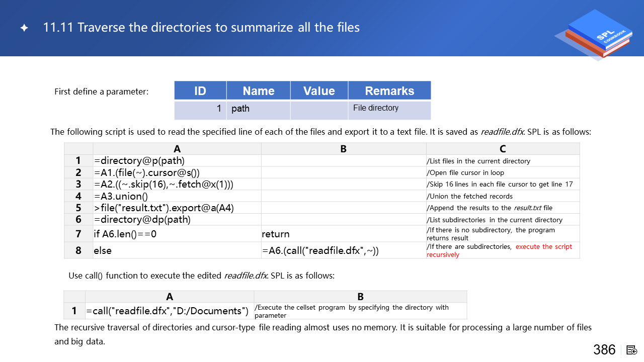Click the page number 386
The image size is (644, 362).
tap(604, 350)
